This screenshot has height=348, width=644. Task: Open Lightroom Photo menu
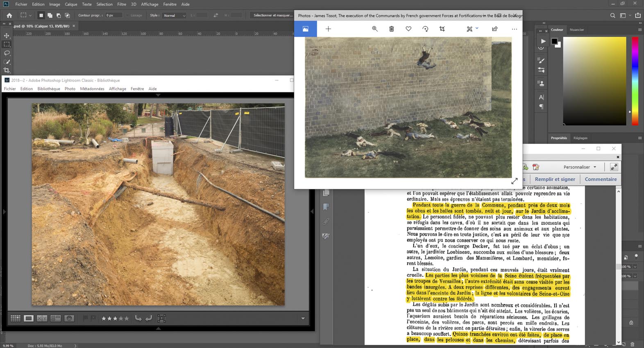click(70, 88)
